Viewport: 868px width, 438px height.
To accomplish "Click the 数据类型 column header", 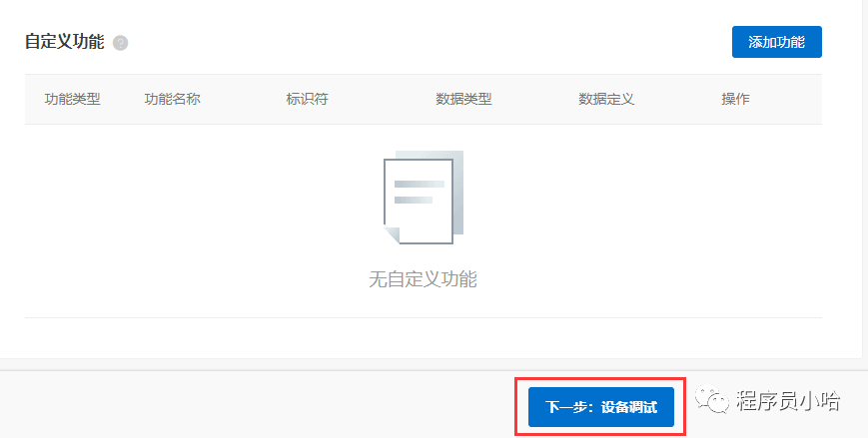I will pos(463,100).
